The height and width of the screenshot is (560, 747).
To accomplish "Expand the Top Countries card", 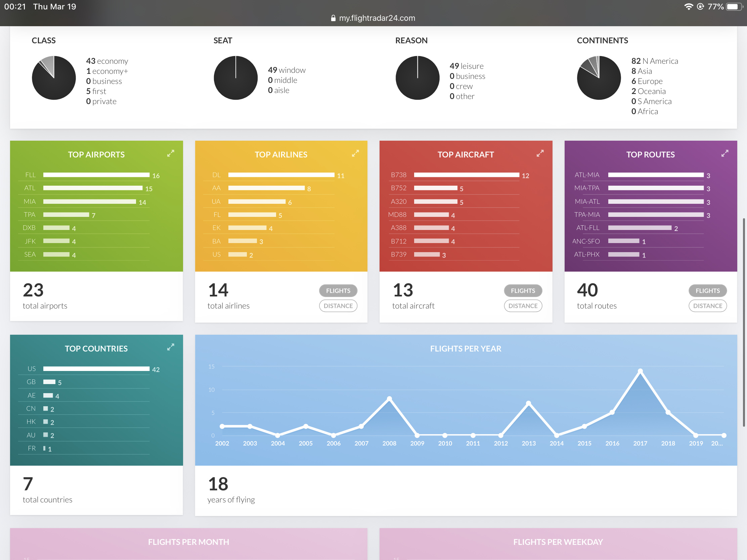I will [171, 347].
